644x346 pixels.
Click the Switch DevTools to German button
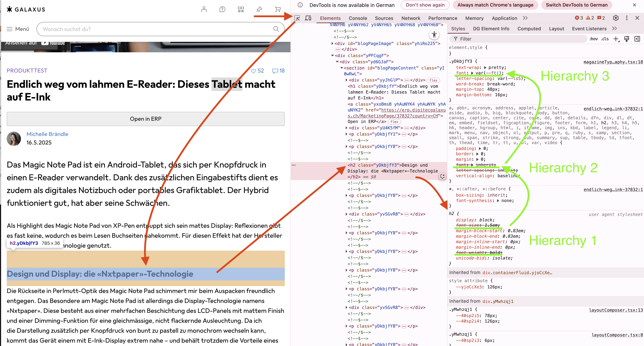577,5
